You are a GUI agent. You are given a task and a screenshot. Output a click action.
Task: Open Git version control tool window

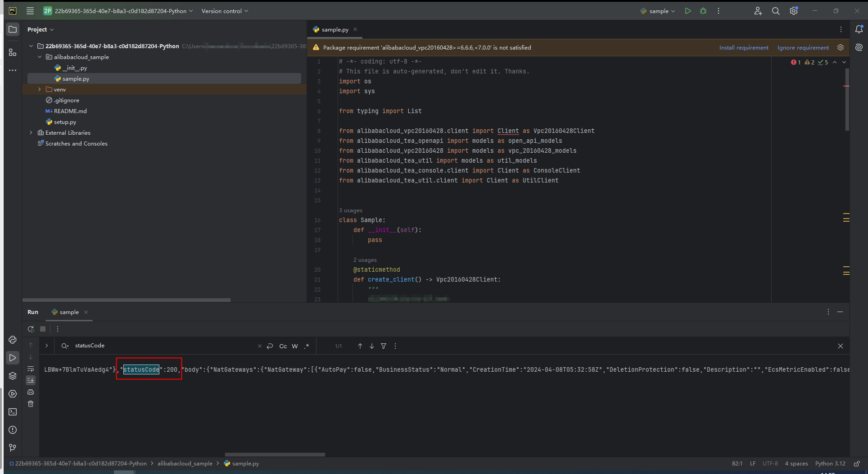tap(13, 448)
